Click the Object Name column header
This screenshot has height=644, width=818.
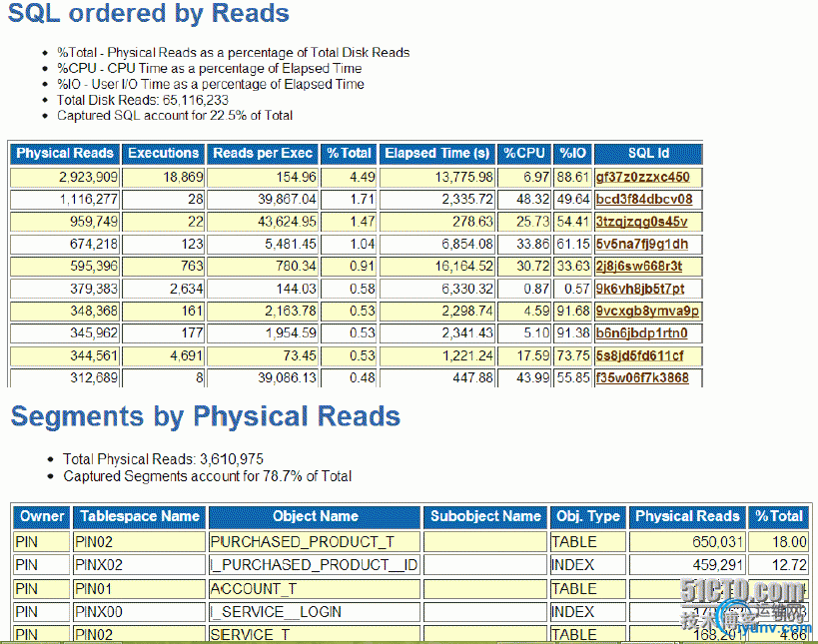pos(315,516)
